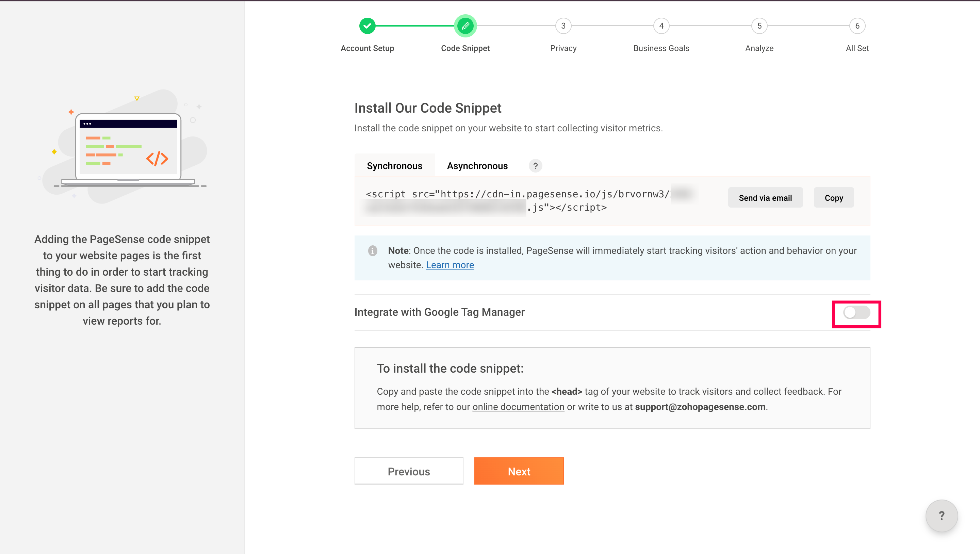Viewport: 980px width, 554px height.
Task: Click the To install the code snippet heading
Action: 450,368
